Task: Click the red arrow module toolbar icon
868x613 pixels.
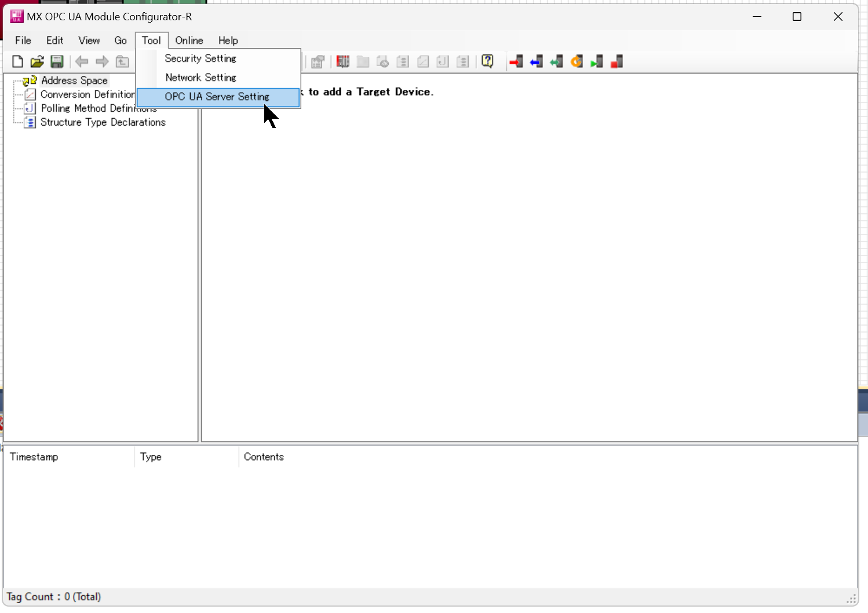Action: [516, 61]
